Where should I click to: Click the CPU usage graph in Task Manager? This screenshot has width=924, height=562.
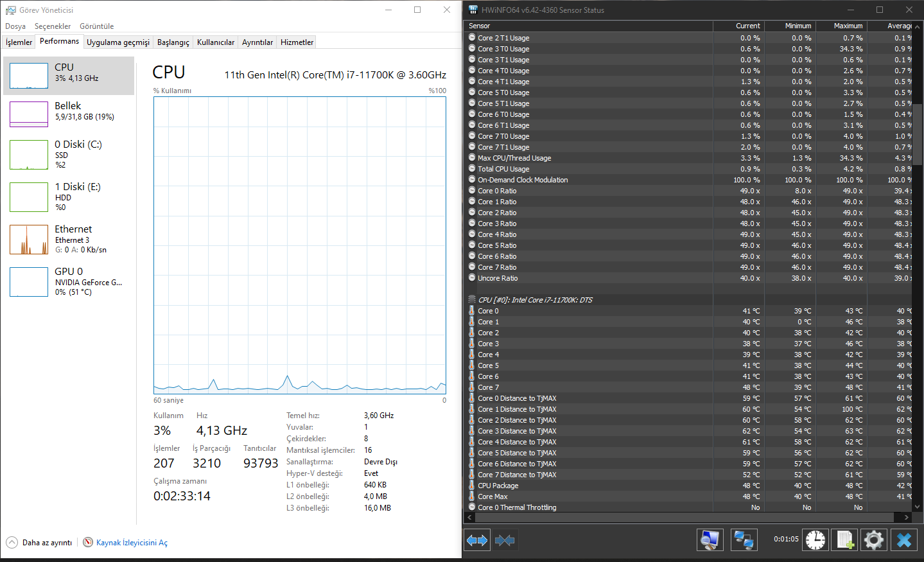click(299, 245)
